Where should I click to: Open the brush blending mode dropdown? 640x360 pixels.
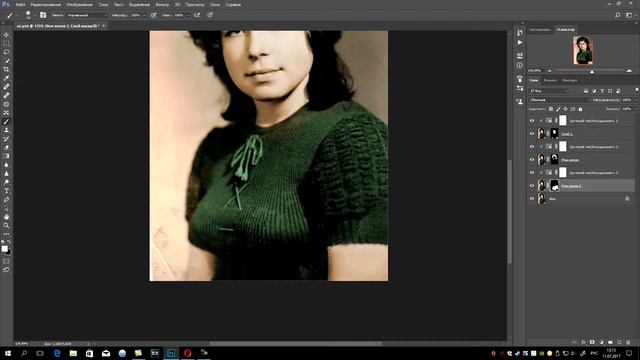87,15
